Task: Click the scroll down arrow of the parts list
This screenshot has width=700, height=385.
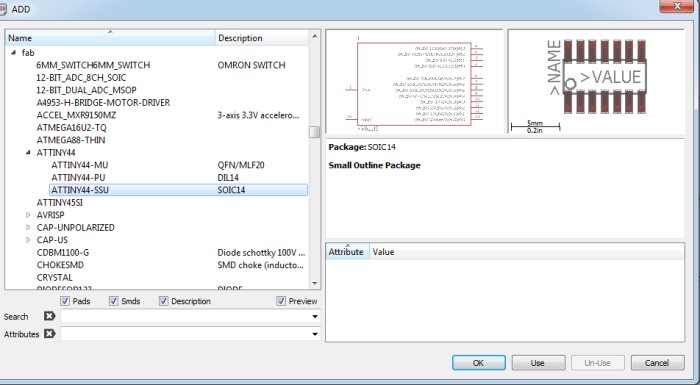Action: 315,283
